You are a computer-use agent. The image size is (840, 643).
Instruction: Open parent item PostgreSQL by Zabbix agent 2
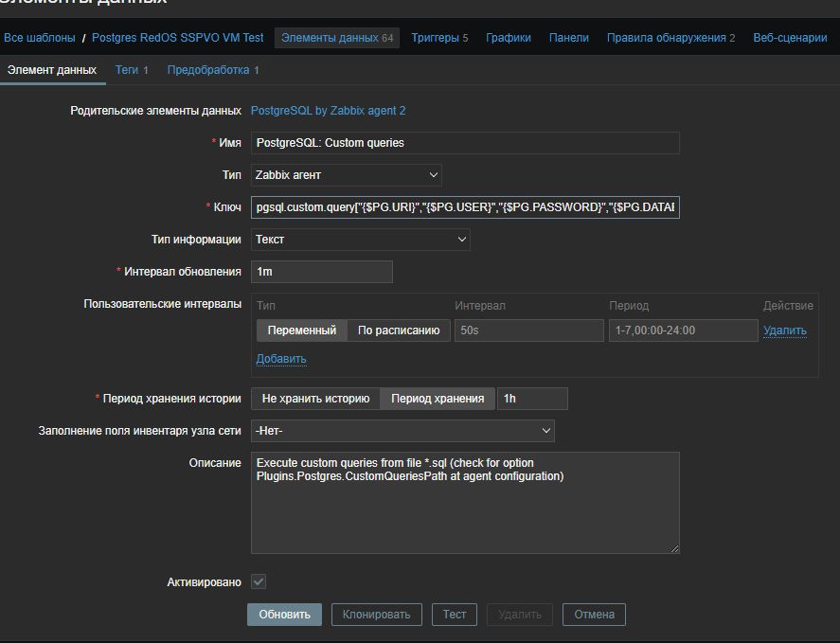328,111
